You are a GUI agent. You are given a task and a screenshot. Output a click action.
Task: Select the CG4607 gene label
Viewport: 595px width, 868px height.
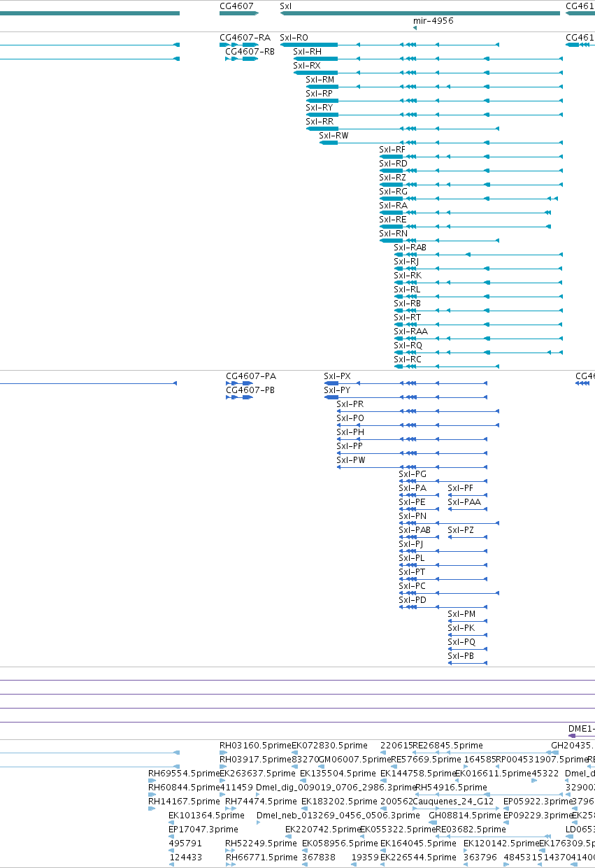(236, 6)
